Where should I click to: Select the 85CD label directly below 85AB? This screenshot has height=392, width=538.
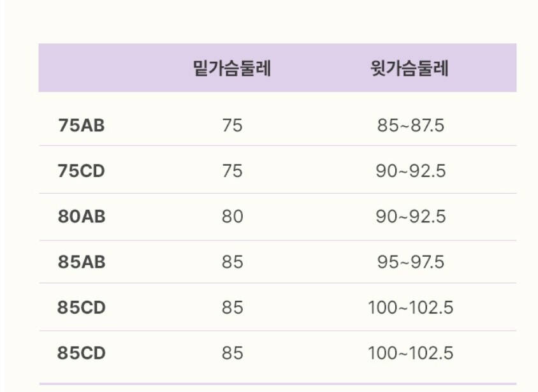pos(82,307)
